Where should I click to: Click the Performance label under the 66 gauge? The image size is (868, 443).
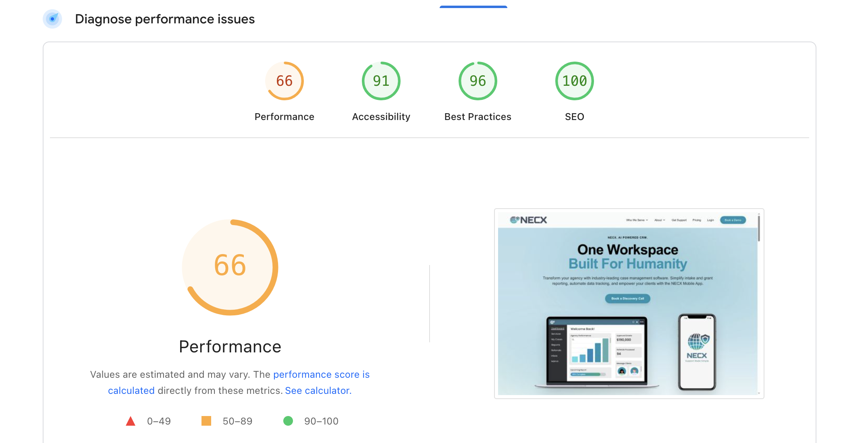(284, 117)
